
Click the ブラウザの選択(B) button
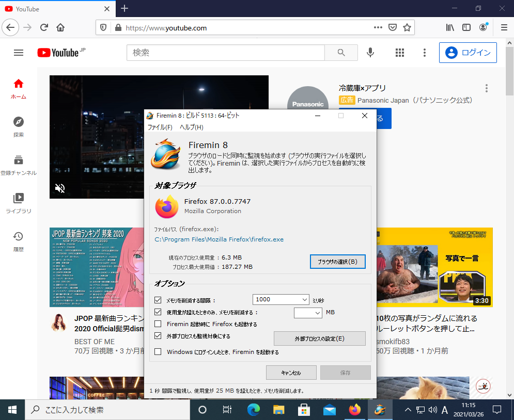337,262
